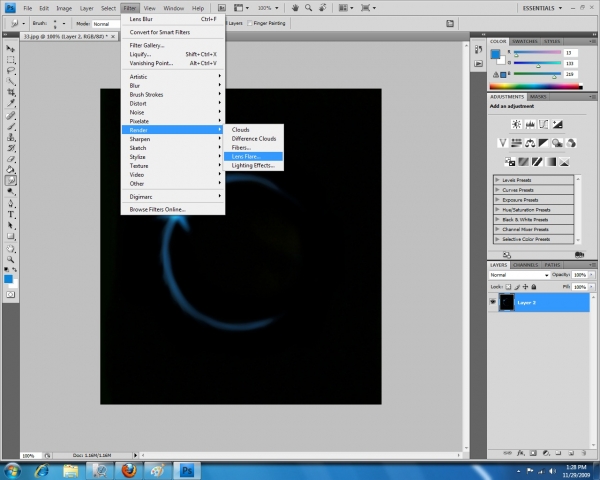Add a Black & White adjustment
The width and height of the screenshot is (600, 480).
(544, 143)
